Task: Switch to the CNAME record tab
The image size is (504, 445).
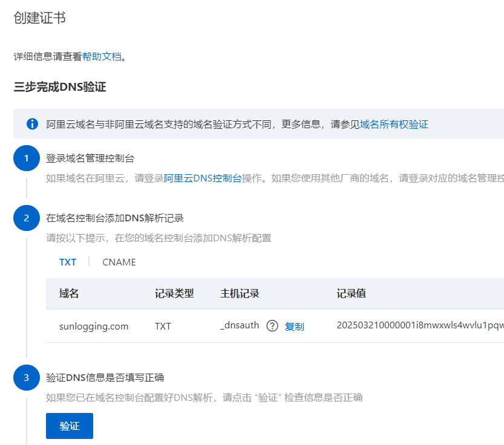Action: click(119, 262)
